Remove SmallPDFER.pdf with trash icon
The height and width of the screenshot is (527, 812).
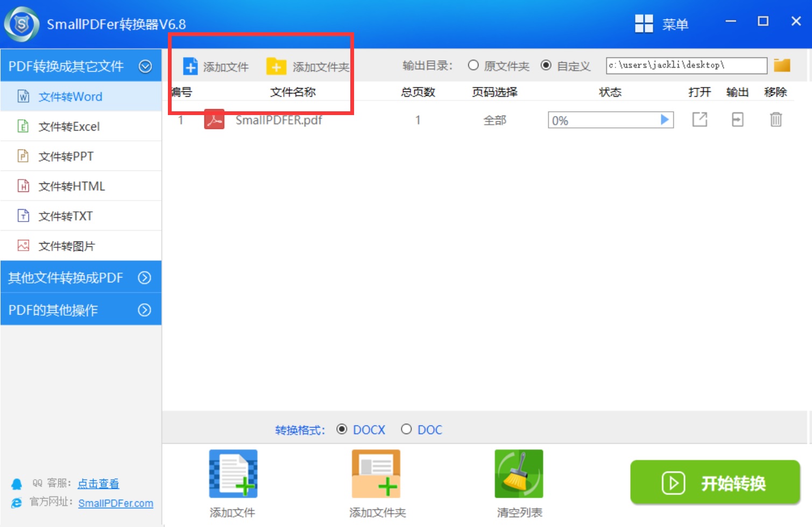click(775, 119)
